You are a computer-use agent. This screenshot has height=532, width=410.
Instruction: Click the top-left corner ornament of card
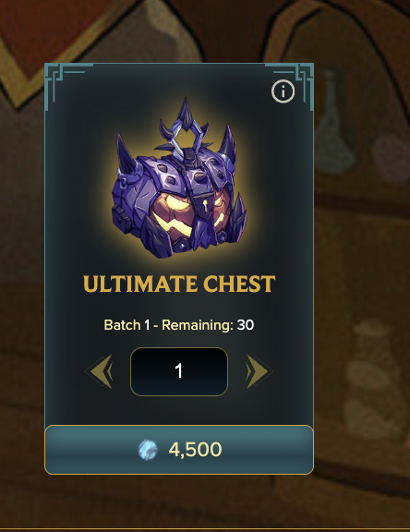pyautogui.click(x=65, y=83)
